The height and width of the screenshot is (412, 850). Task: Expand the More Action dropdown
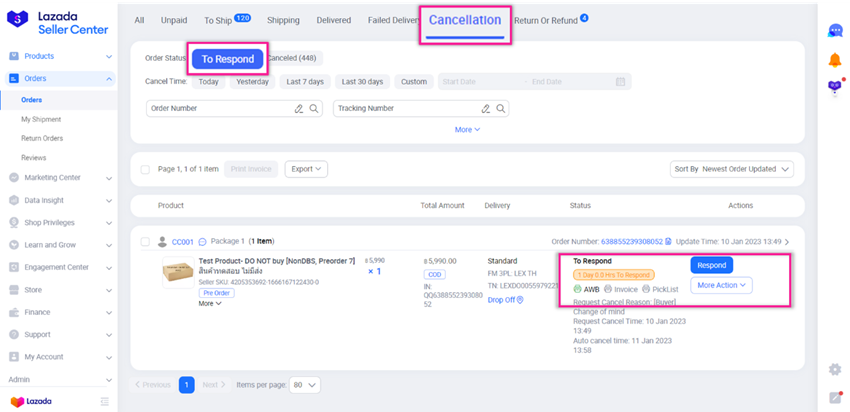(721, 285)
